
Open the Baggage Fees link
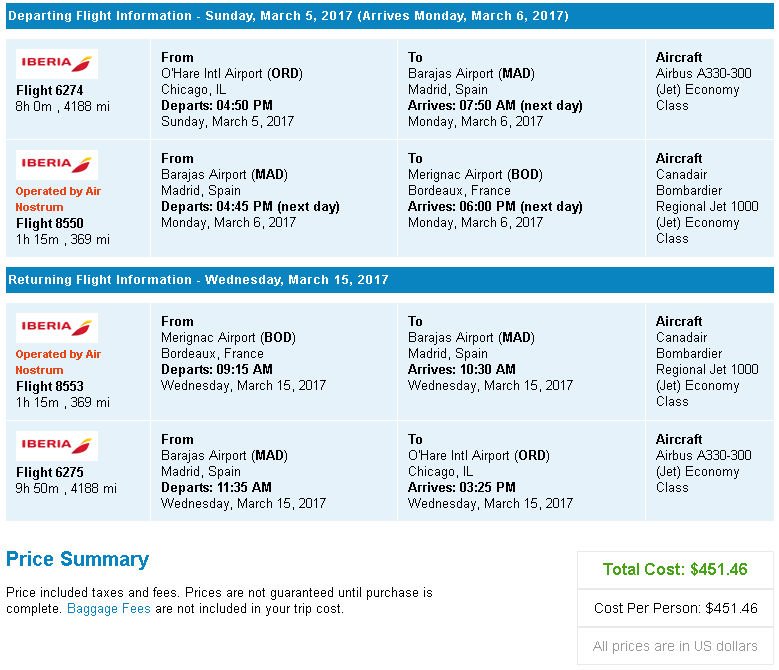(x=108, y=608)
